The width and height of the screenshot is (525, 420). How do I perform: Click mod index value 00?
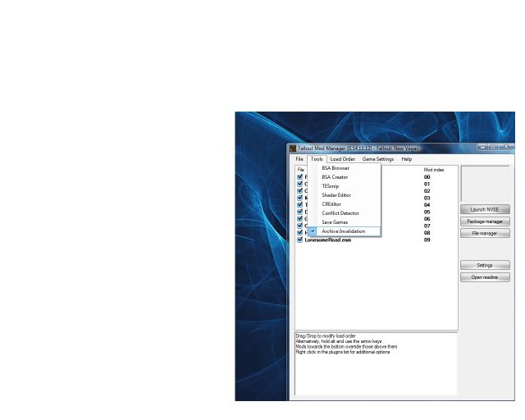click(x=427, y=177)
